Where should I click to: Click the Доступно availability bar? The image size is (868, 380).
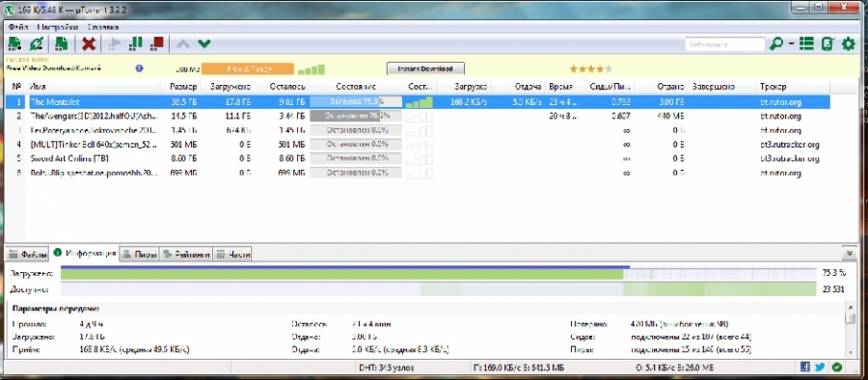coord(438,288)
